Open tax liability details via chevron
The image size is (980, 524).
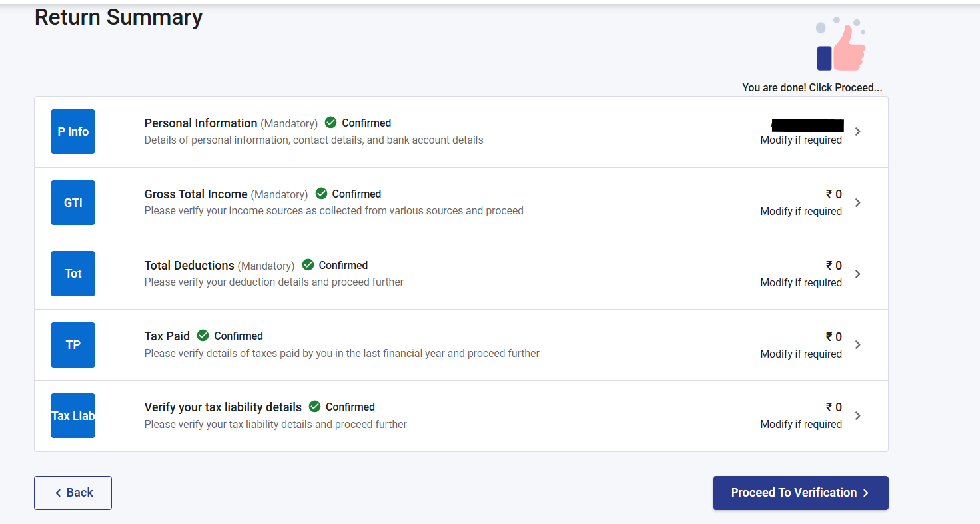[x=858, y=415]
